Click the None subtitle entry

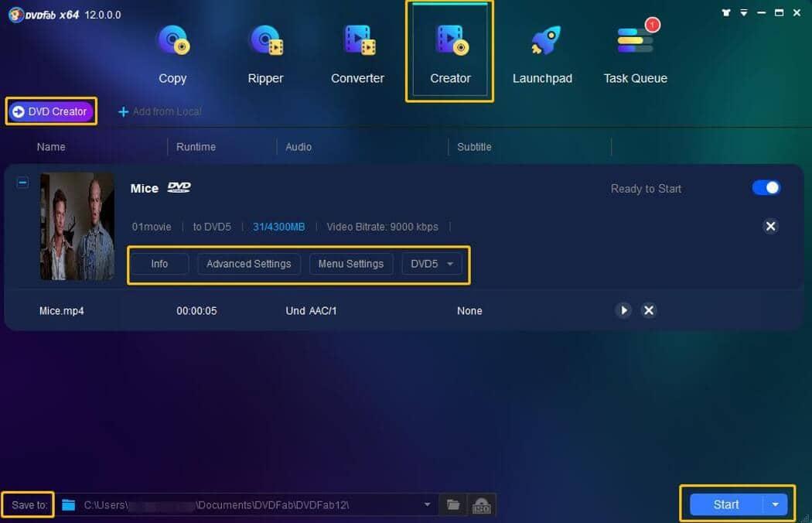(x=469, y=310)
